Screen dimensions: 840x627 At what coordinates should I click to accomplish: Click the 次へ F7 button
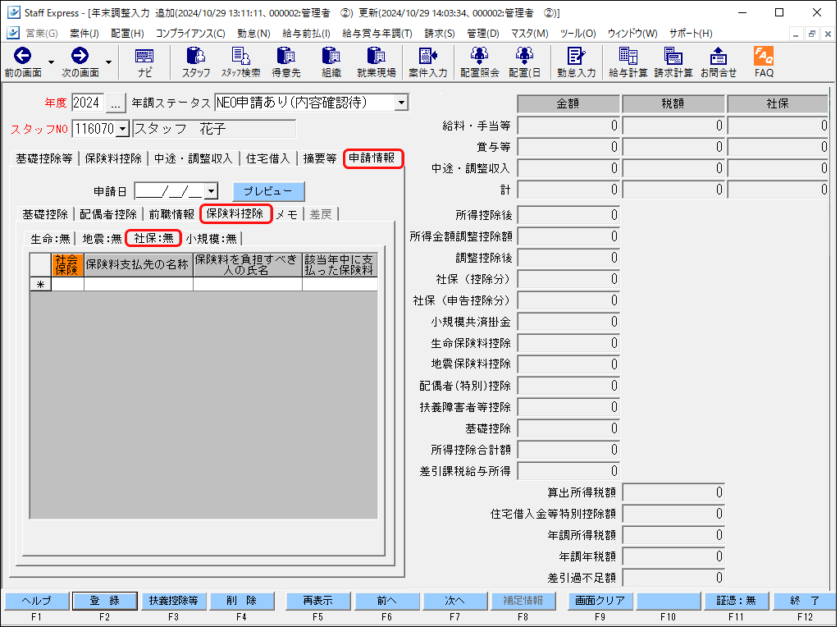tap(454, 601)
